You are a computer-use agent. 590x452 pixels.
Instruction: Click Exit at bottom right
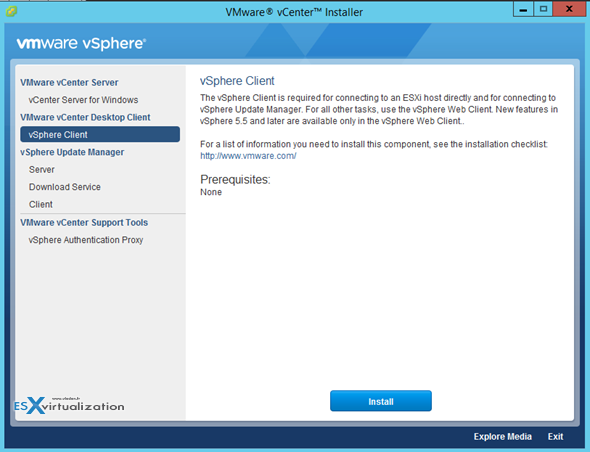[x=555, y=436]
